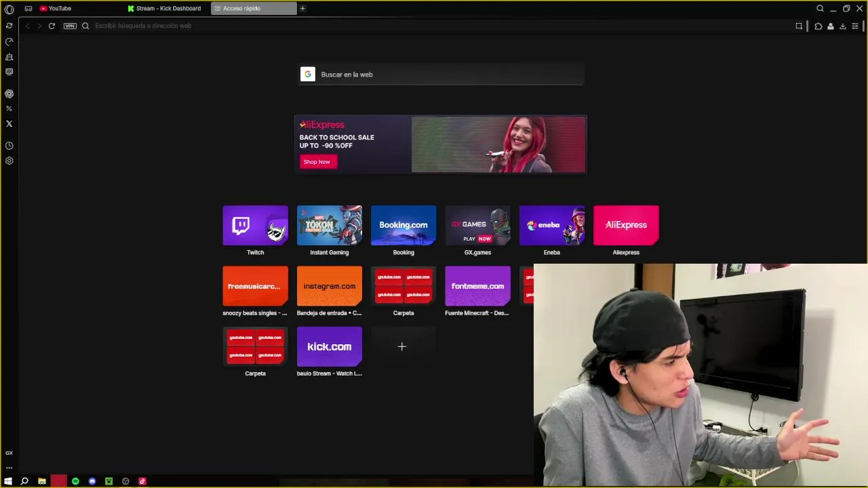Open the kick.com speed dial tile

[330, 346]
